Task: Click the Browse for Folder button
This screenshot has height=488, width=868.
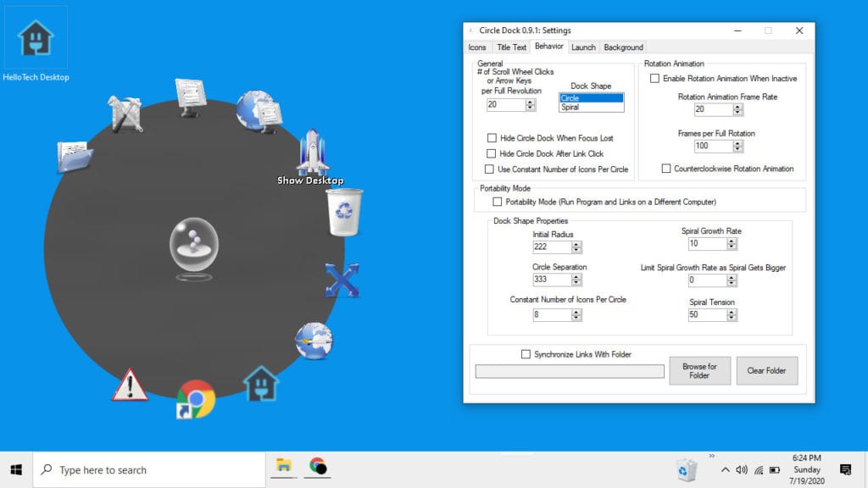Action: [699, 370]
